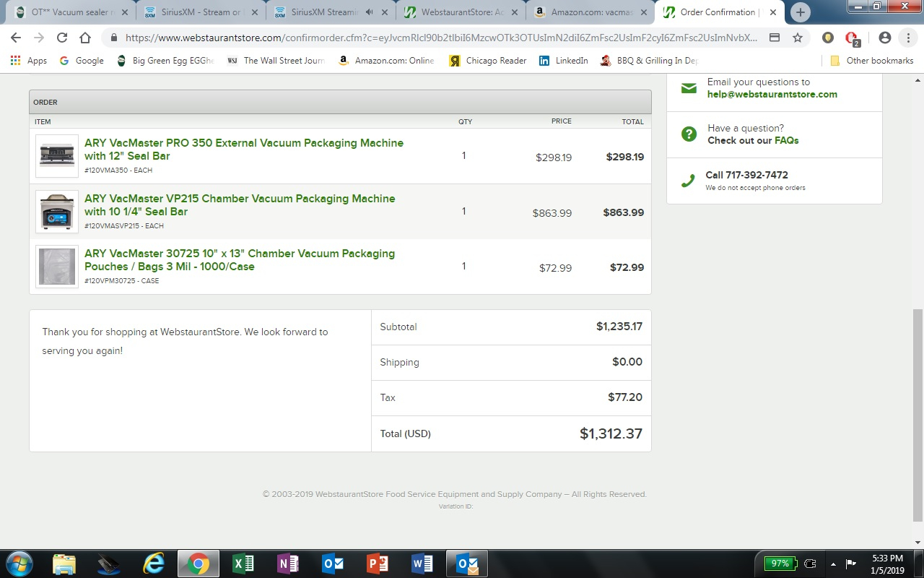Click the Shipping value $0.00
Screen dimensions: 924x578
pyautogui.click(x=627, y=362)
